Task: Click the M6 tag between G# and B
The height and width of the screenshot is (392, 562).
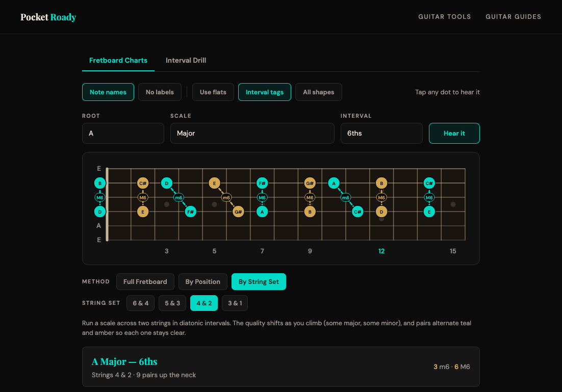Action: 310,197
